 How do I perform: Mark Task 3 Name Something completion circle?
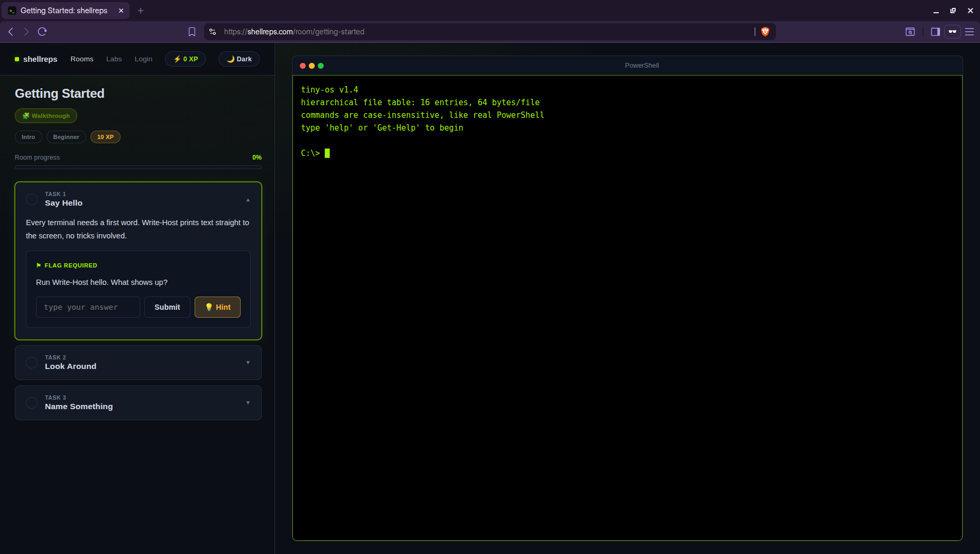32,403
